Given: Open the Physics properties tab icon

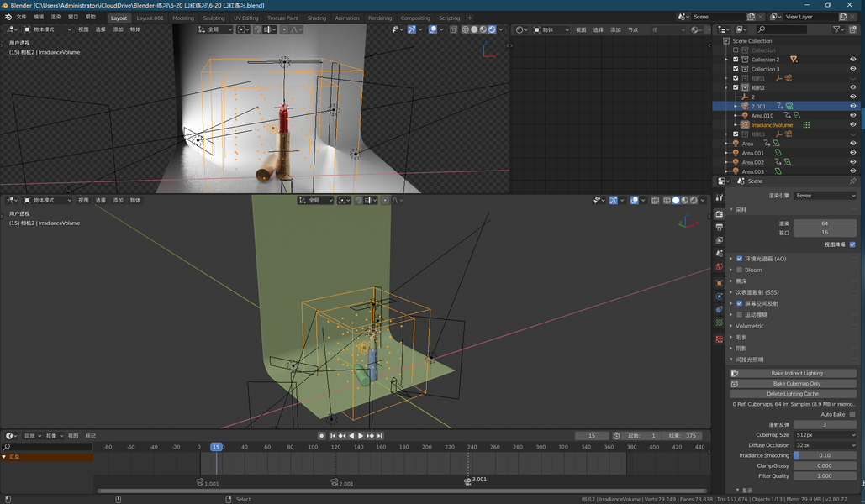Looking at the screenshot, I should coord(720,297).
